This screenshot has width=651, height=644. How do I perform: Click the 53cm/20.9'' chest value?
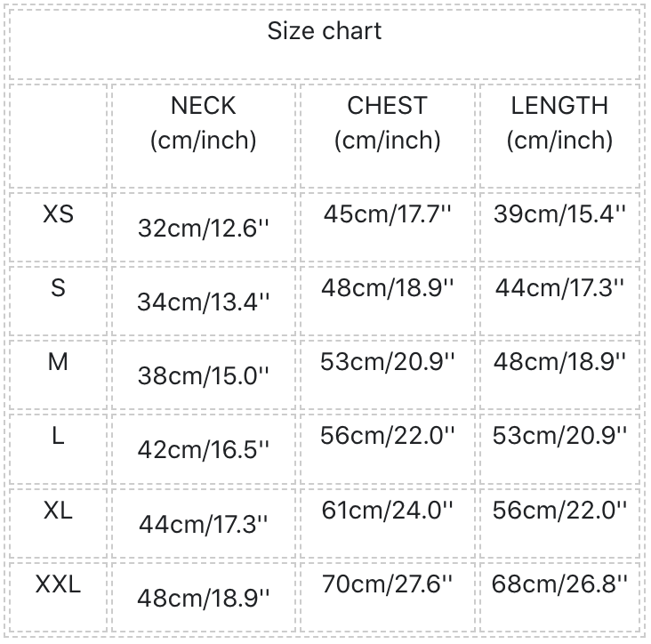pyautogui.click(x=387, y=361)
